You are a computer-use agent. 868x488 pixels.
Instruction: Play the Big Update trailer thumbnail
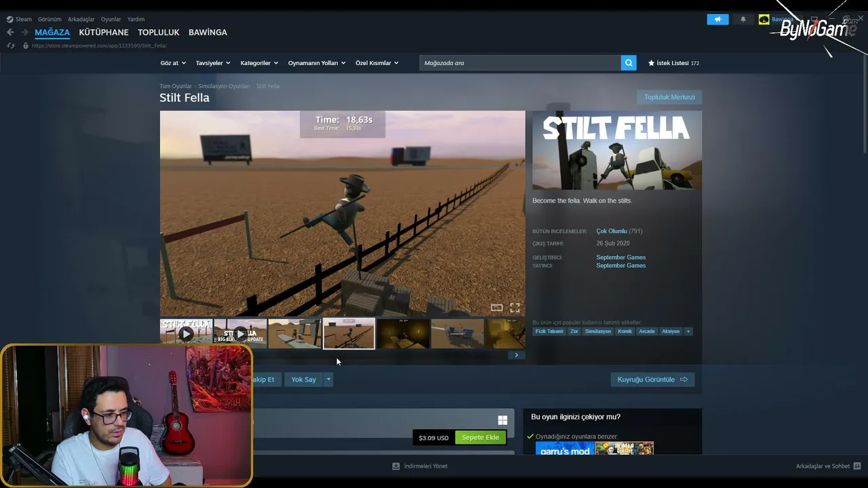(x=240, y=333)
